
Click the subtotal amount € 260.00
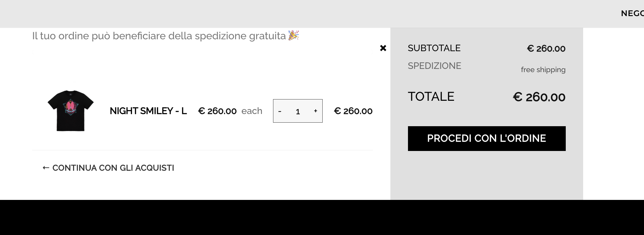(546, 49)
